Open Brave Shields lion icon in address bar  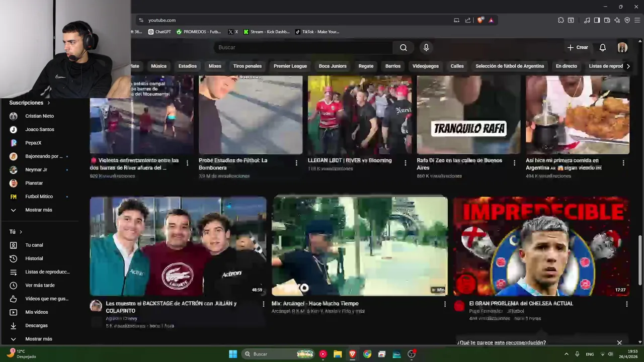point(480,20)
